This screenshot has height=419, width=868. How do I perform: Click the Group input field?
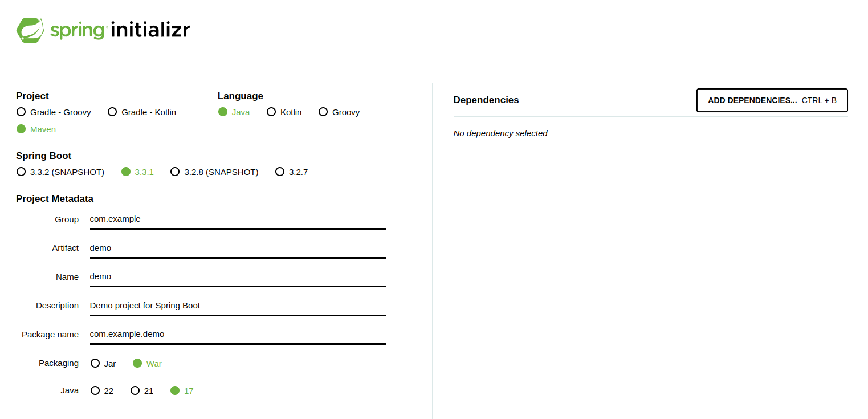238,219
